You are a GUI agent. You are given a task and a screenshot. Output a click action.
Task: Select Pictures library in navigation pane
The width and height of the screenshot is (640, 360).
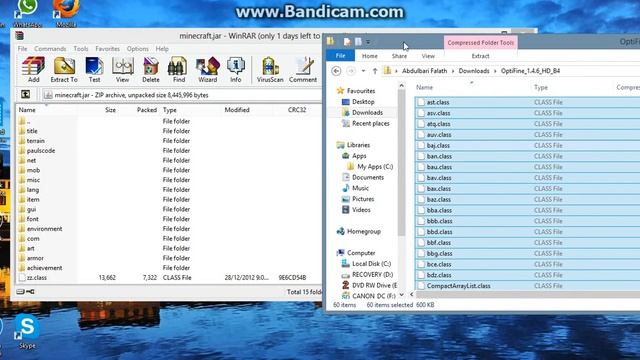[x=362, y=199]
